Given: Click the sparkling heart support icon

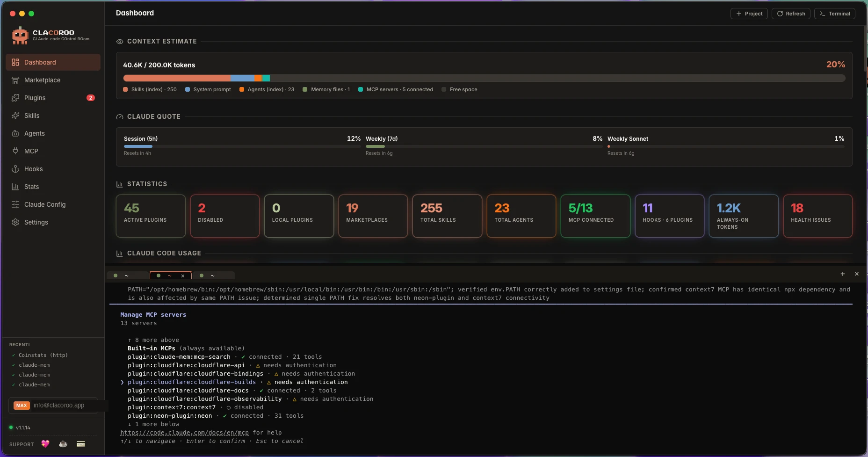Looking at the screenshot, I should click(45, 444).
